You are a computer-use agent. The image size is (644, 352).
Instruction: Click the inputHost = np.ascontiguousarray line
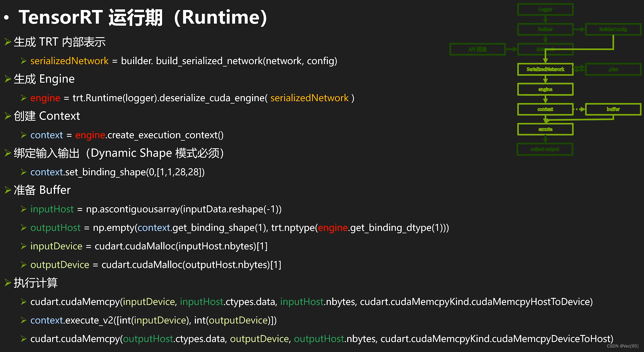[156, 209]
